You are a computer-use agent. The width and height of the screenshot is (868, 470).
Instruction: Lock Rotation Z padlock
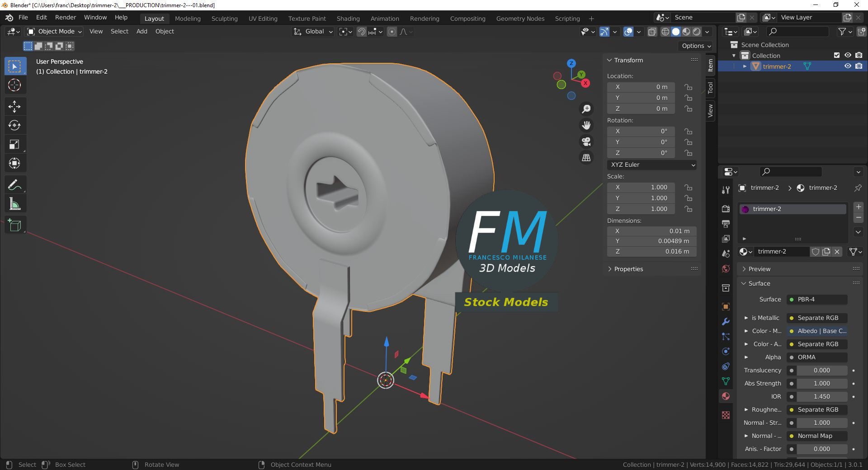pos(688,153)
